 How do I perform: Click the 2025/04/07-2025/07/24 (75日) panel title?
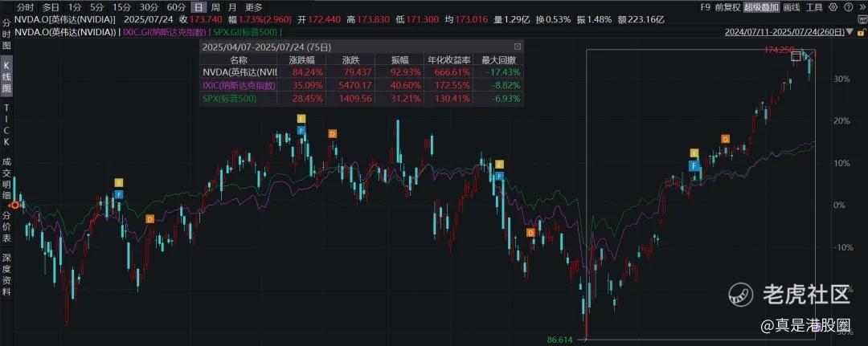click(267, 47)
